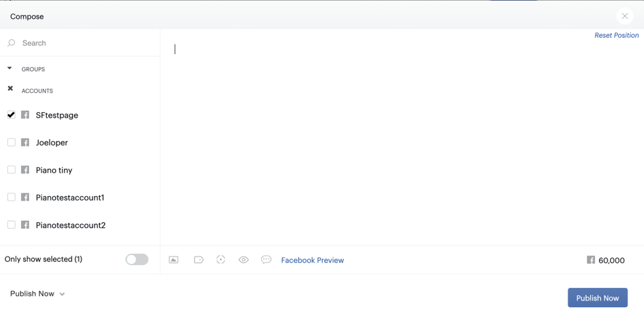Uncheck the SFtestpage account checkbox

[11, 114]
